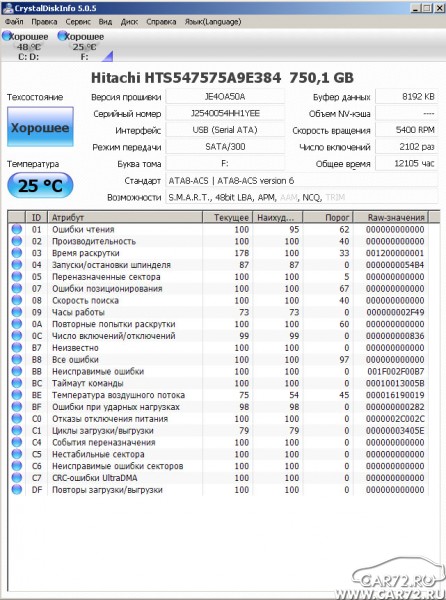
Task: Click the Хорошее health status button
Action: click(x=40, y=127)
